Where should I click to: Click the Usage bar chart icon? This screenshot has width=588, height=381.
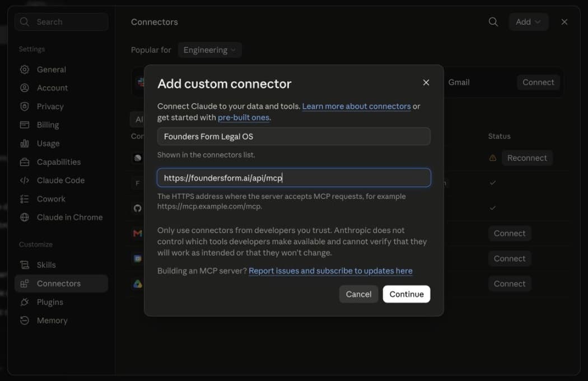(x=25, y=143)
